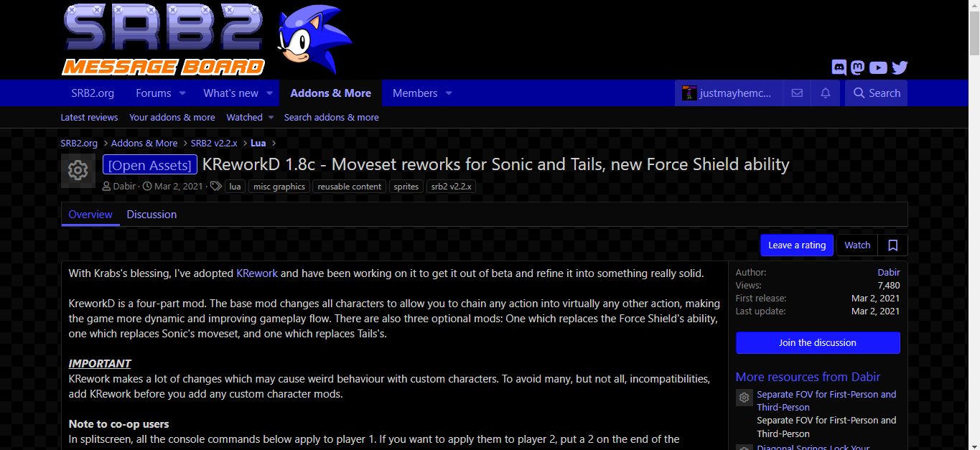Viewport: 980px width, 450px height.
Task: Open the Discord icon link
Action: point(839,67)
